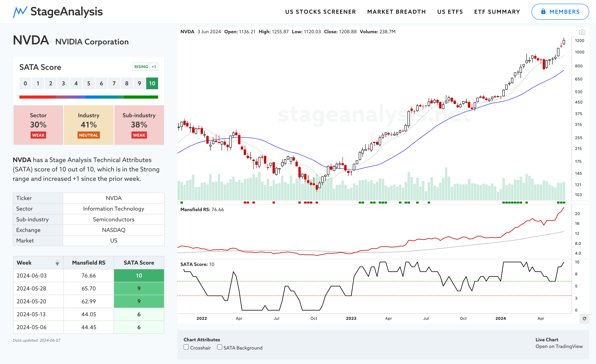
Task: Open US ETFs menu item
Action: 450,12
